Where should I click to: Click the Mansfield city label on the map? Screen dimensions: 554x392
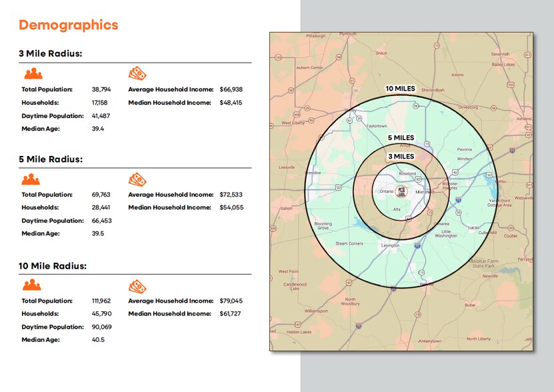point(425,192)
